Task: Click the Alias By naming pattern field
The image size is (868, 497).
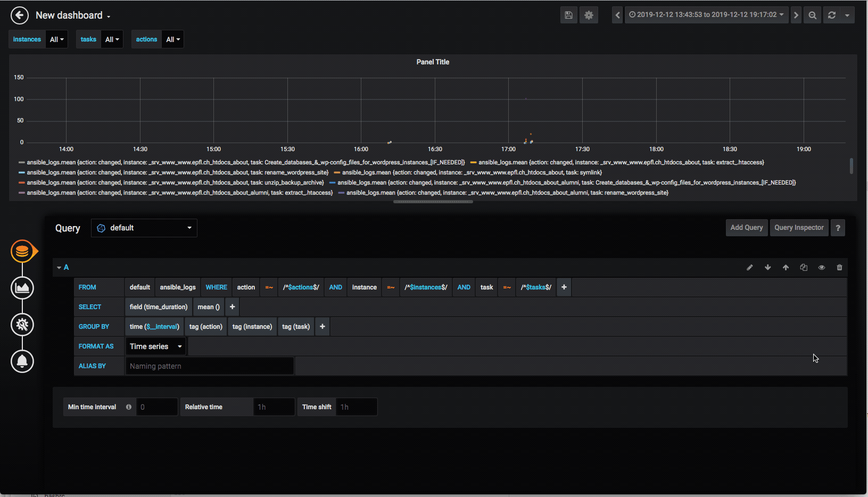Action: [x=209, y=366]
